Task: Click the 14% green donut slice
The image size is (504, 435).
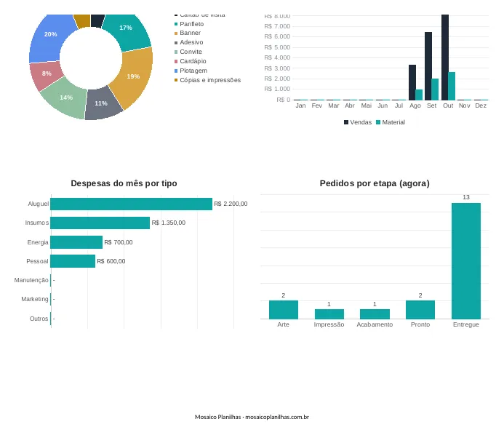Action: point(66,98)
